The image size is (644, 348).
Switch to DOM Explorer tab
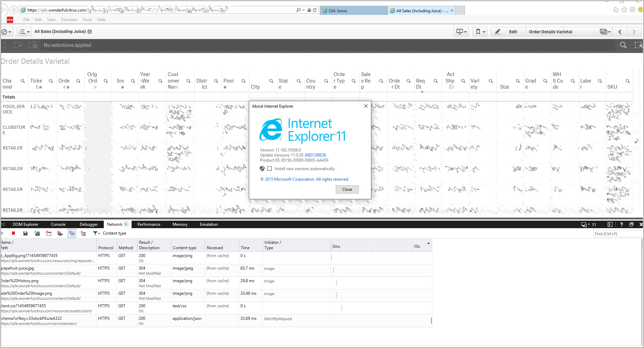(25, 224)
